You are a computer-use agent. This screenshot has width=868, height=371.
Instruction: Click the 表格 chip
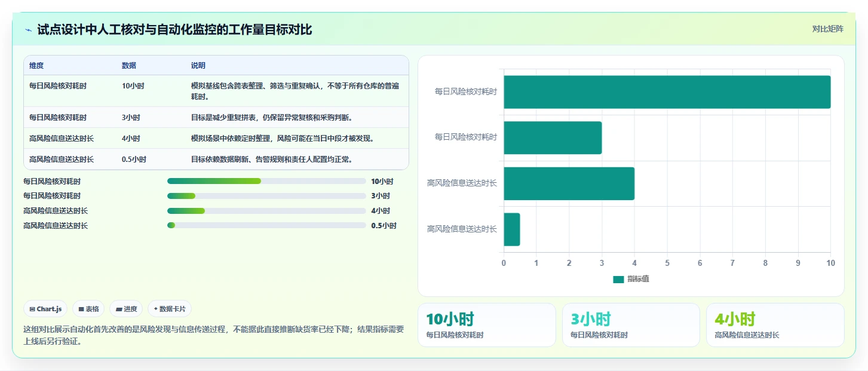(88, 309)
